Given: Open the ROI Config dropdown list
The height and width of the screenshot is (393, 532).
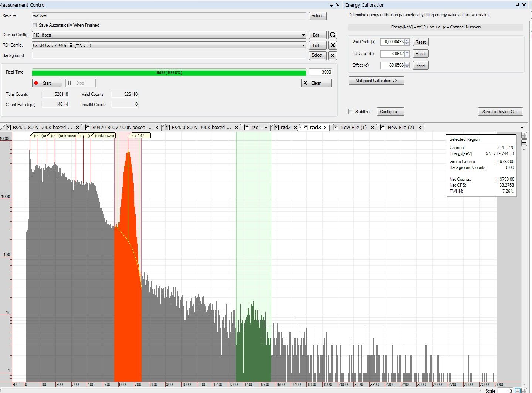Looking at the screenshot, I should pyautogui.click(x=303, y=45).
